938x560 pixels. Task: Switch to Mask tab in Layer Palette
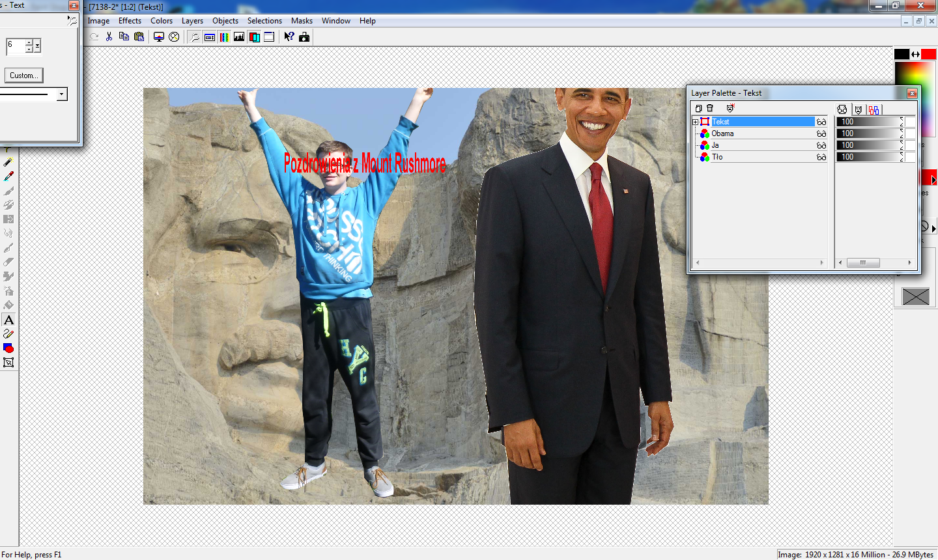[x=858, y=109]
